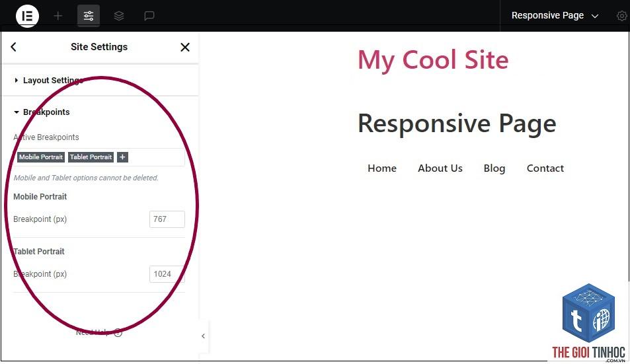Image resolution: width=630 pixels, height=364 pixels.
Task: Open the Home menu item
Action: click(x=381, y=168)
